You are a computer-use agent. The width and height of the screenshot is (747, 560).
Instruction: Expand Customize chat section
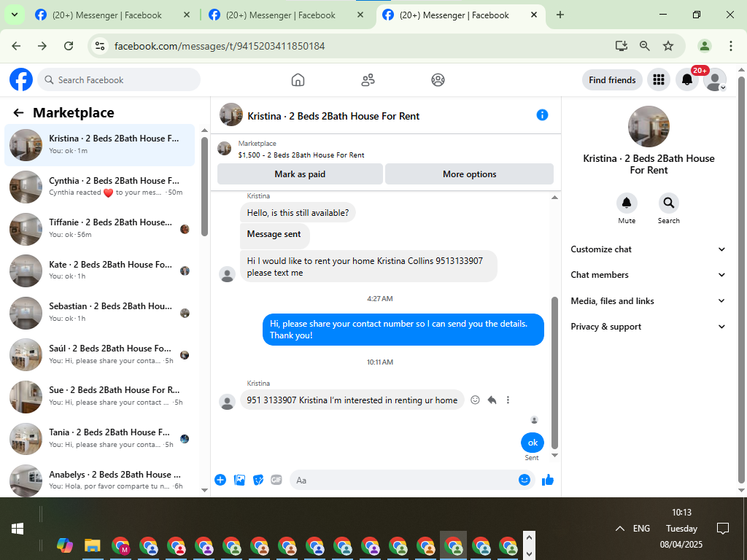tap(648, 249)
